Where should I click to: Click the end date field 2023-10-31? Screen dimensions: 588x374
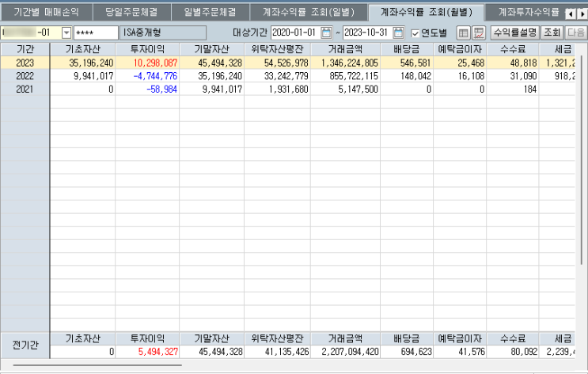click(x=367, y=32)
